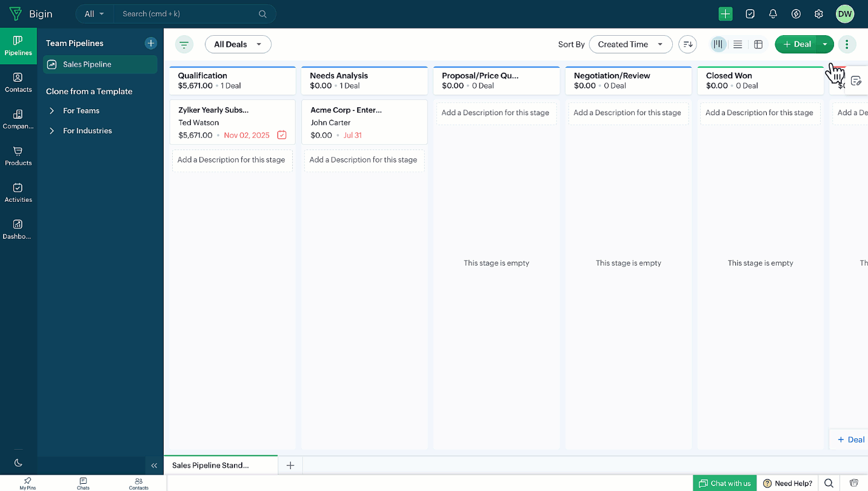Expand the For Industries templates

click(x=52, y=131)
